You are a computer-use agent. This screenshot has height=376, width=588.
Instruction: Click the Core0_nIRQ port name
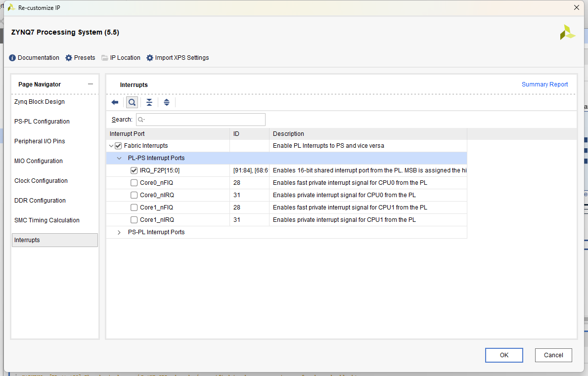click(x=157, y=195)
